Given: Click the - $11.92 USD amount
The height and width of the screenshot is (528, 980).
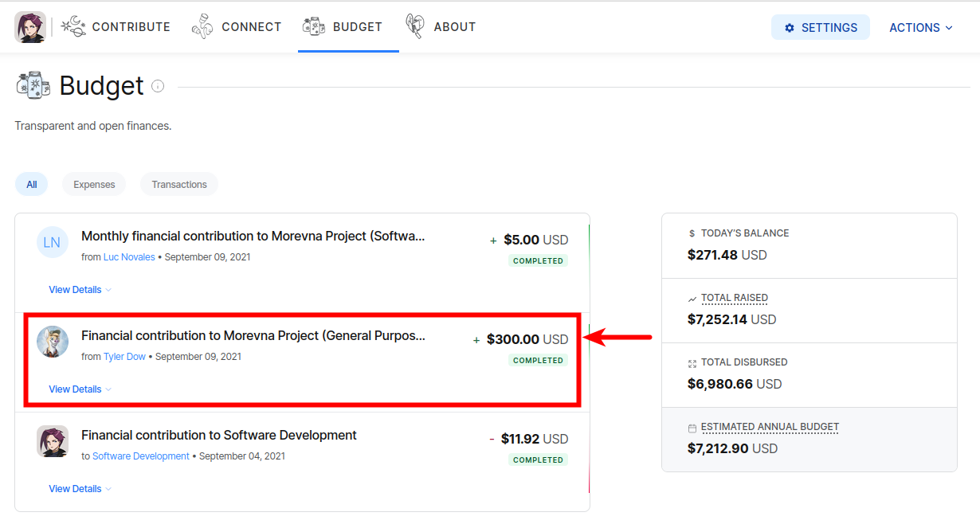Looking at the screenshot, I should [x=529, y=439].
